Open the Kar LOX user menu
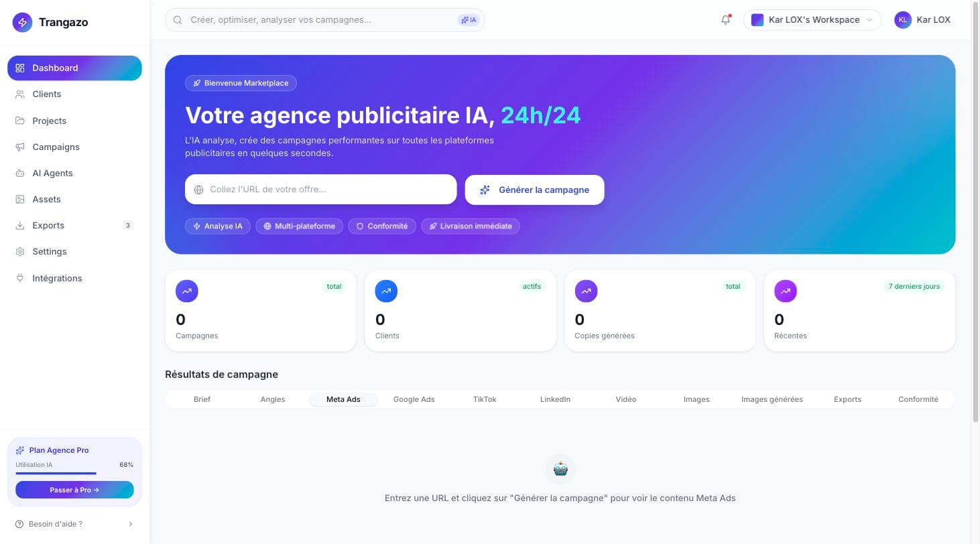This screenshot has height=544, width=980. (923, 20)
